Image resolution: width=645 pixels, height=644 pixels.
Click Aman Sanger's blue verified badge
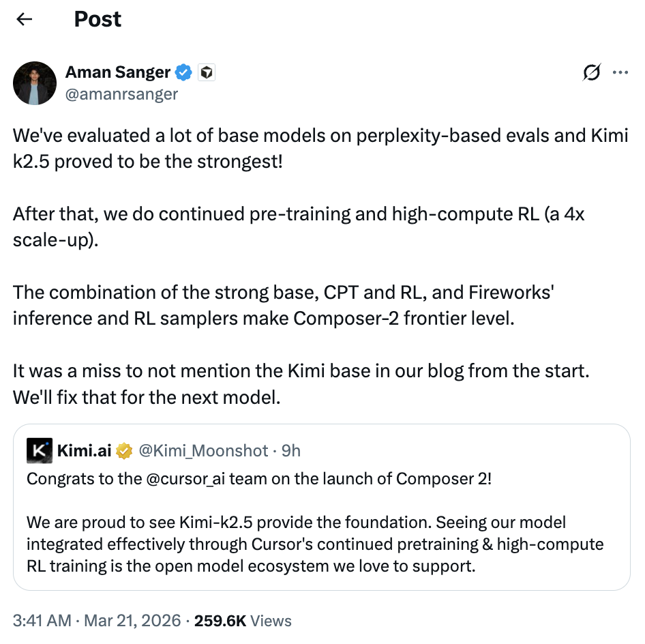coord(184,72)
